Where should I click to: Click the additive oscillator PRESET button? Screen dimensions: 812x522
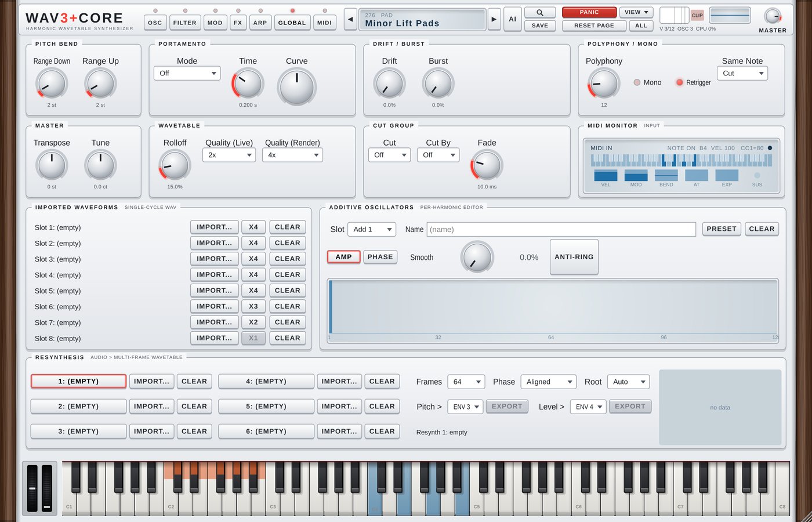(722, 229)
